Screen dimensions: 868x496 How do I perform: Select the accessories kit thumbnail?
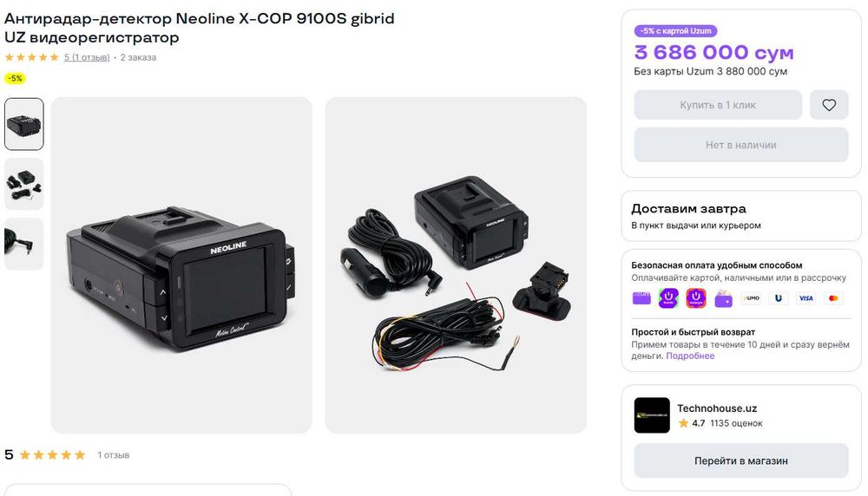click(x=23, y=184)
